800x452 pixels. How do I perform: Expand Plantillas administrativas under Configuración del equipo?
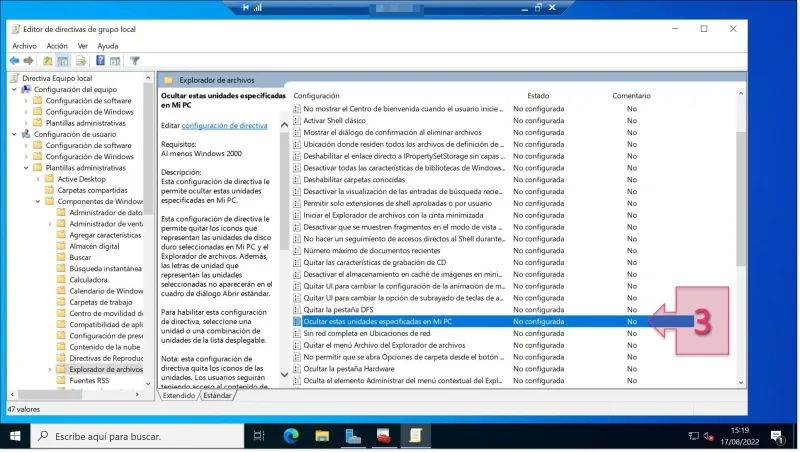[x=26, y=123]
